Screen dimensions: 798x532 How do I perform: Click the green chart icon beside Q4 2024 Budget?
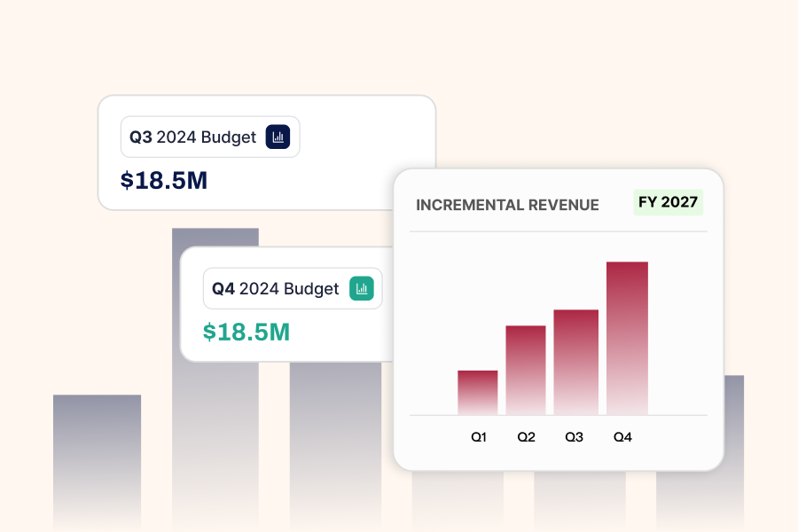pos(362,289)
